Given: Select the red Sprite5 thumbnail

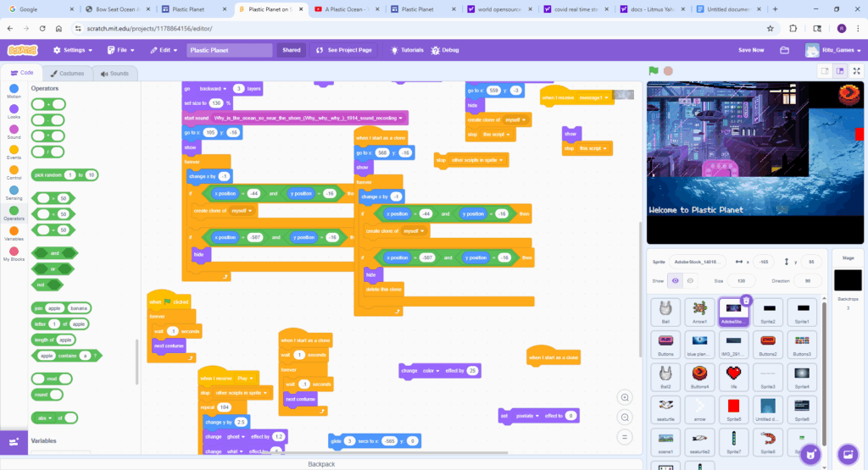Looking at the screenshot, I should point(733,409).
